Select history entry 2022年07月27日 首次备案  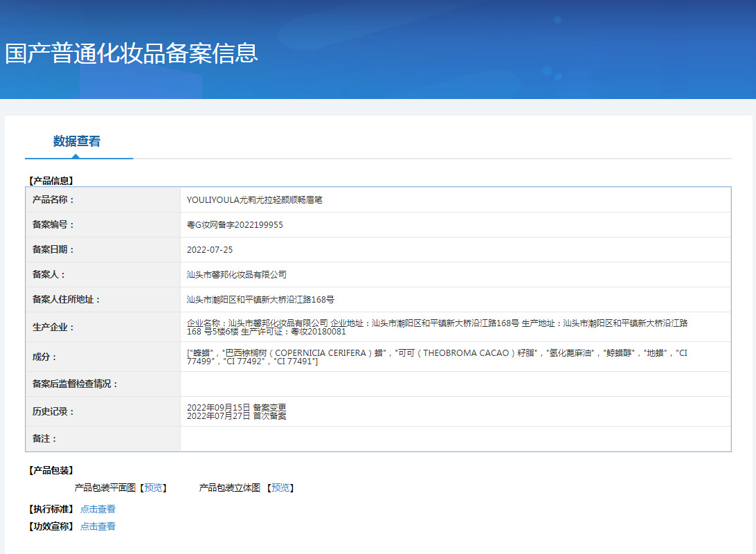click(x=236, y=416)
